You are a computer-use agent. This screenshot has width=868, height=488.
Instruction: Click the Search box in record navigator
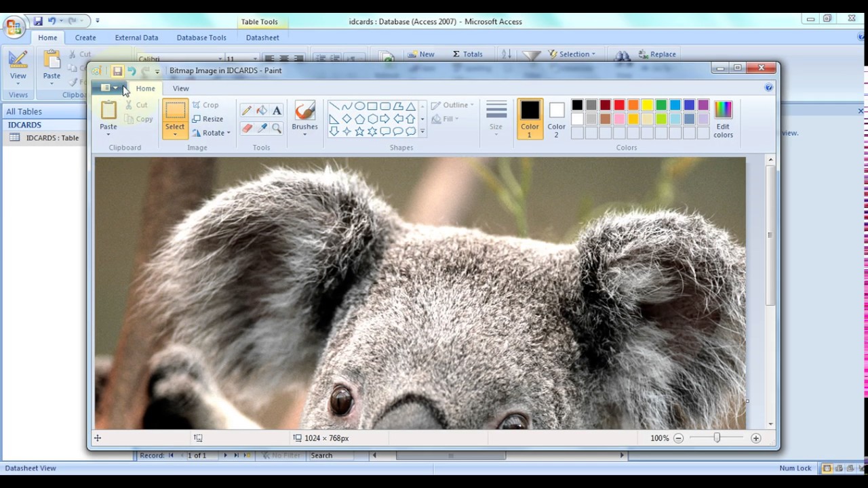point(330,455)
